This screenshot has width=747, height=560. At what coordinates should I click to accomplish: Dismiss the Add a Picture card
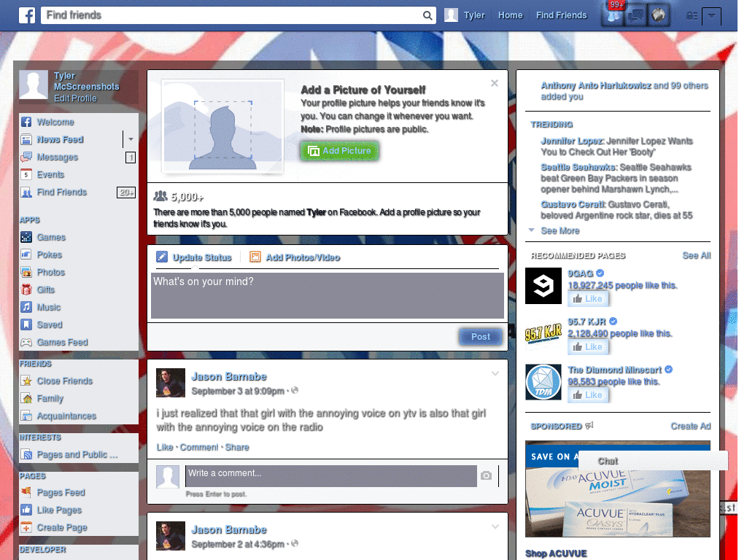tap(495, 83)
